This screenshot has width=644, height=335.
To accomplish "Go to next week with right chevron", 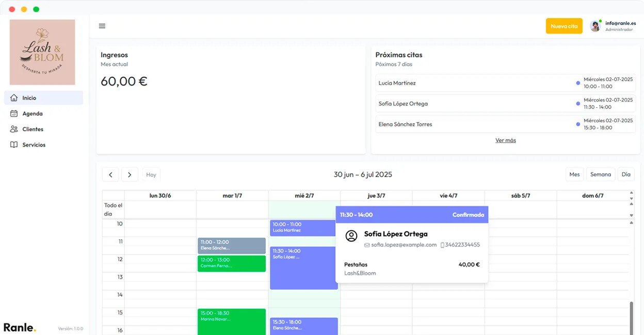I will (130, 175).
